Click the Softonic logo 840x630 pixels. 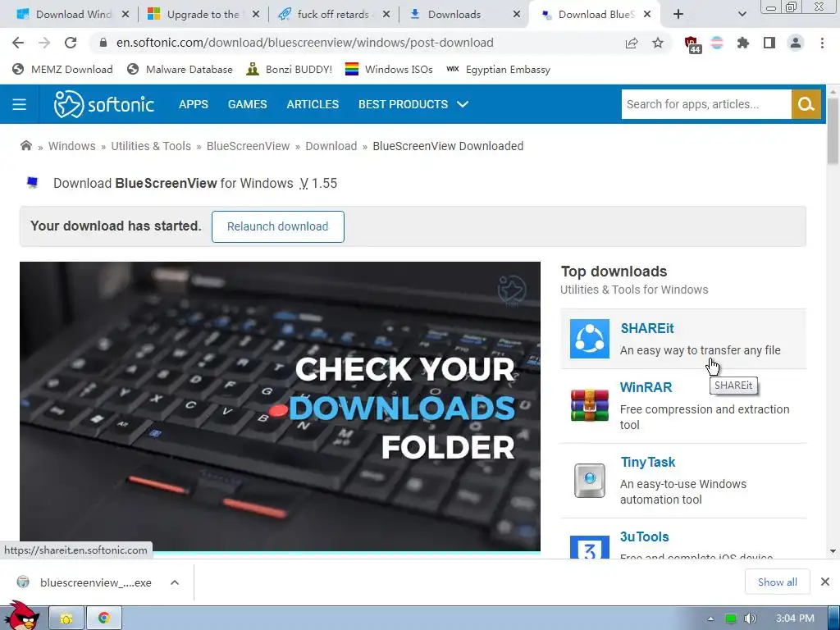[x=104, y=104]
